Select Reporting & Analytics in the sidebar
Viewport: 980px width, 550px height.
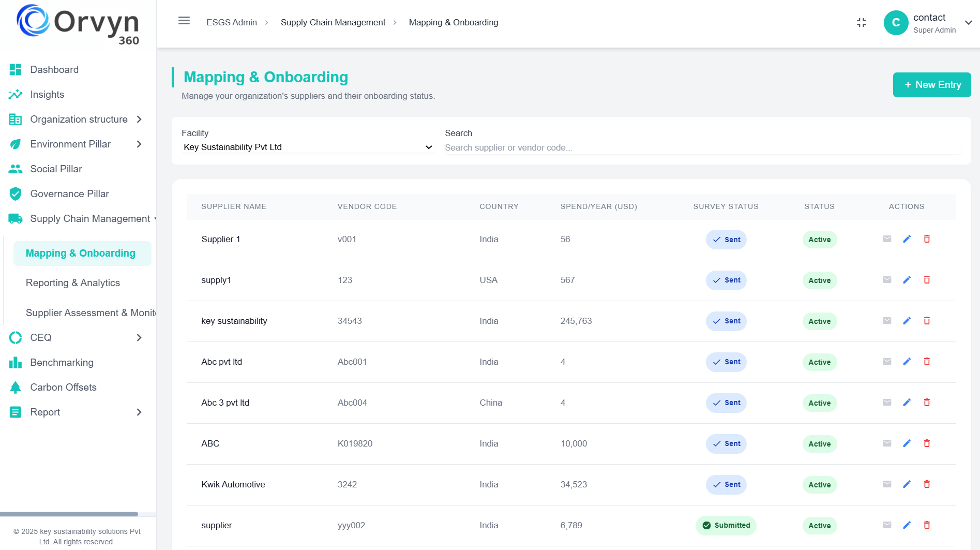[x=73, y=283]
